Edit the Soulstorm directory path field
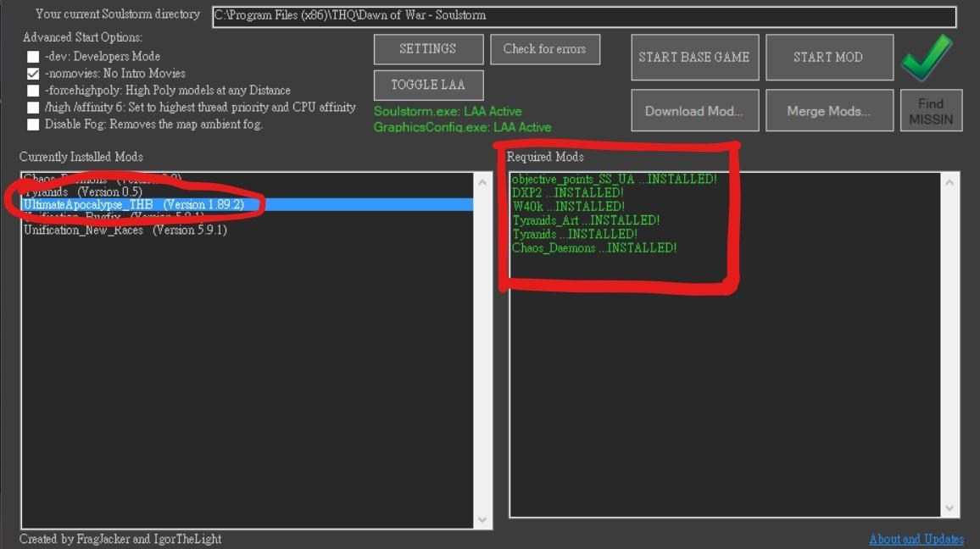Screen dimensions: 980x549 [584, 15]
